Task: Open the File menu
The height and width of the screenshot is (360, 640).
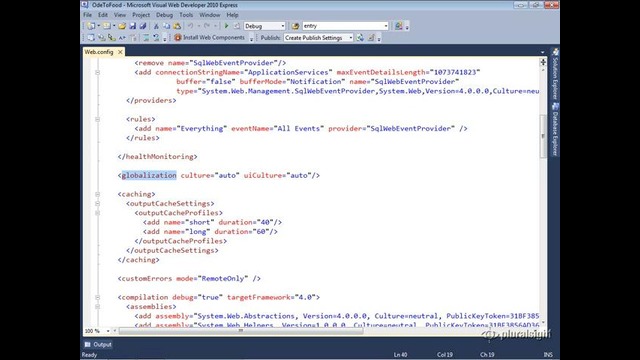Action: coord(87,15)
